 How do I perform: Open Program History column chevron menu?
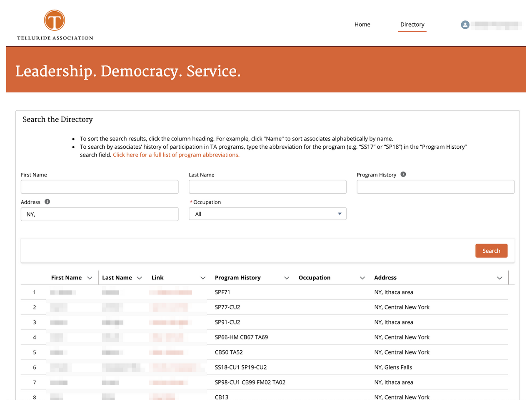287,278
